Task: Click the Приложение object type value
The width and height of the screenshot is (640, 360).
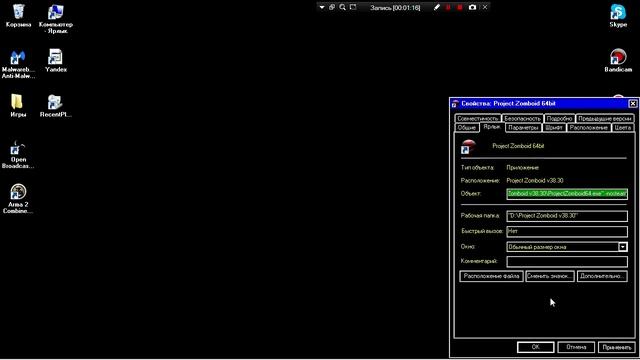Action: tap(522, 168)
